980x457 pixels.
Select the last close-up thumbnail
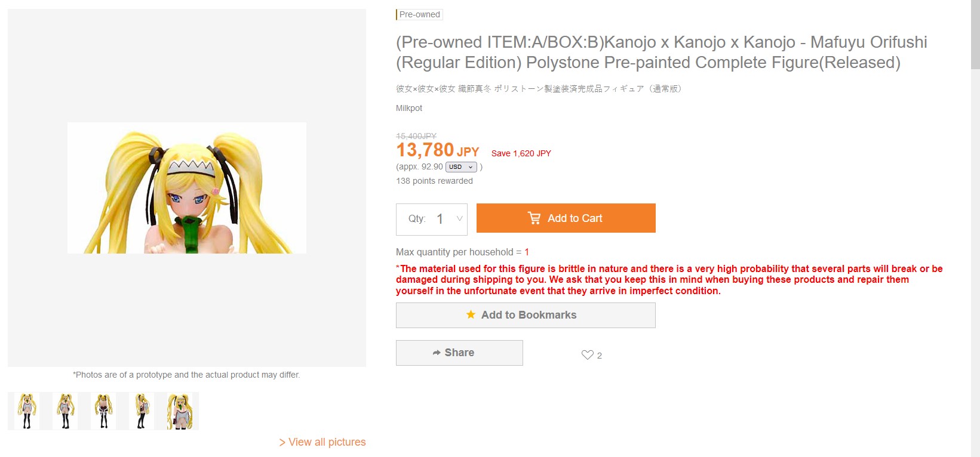pyautogui.click(x=180, y=411)
